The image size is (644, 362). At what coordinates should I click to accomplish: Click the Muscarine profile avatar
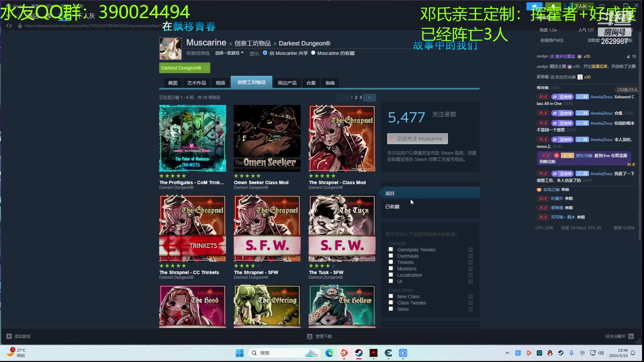170,49
